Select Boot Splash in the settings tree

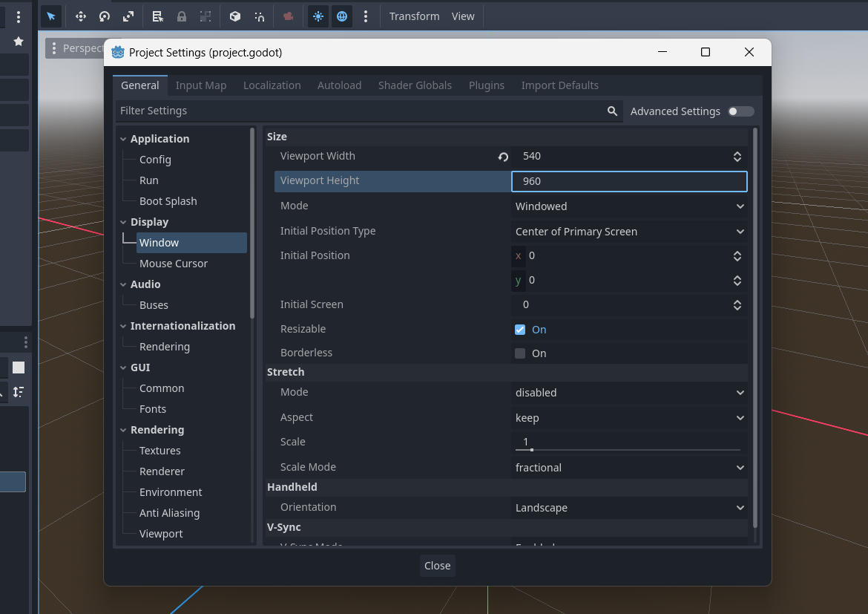tap(168, 201)
